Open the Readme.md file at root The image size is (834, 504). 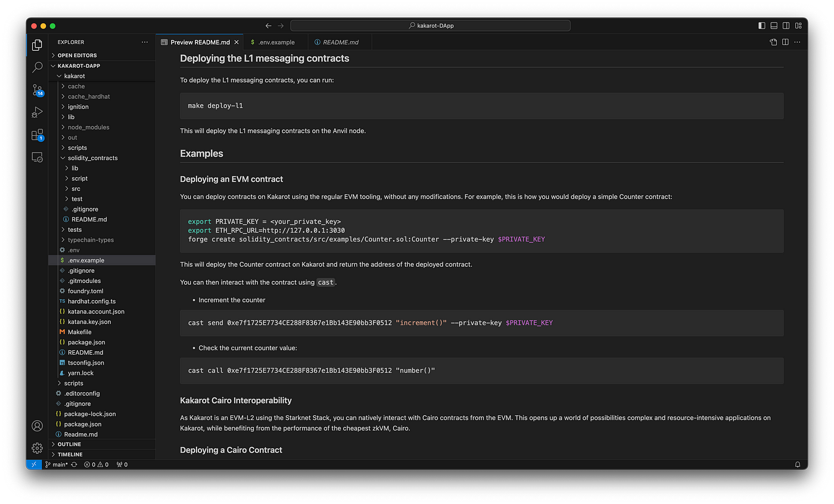click(x=102, y=434)
